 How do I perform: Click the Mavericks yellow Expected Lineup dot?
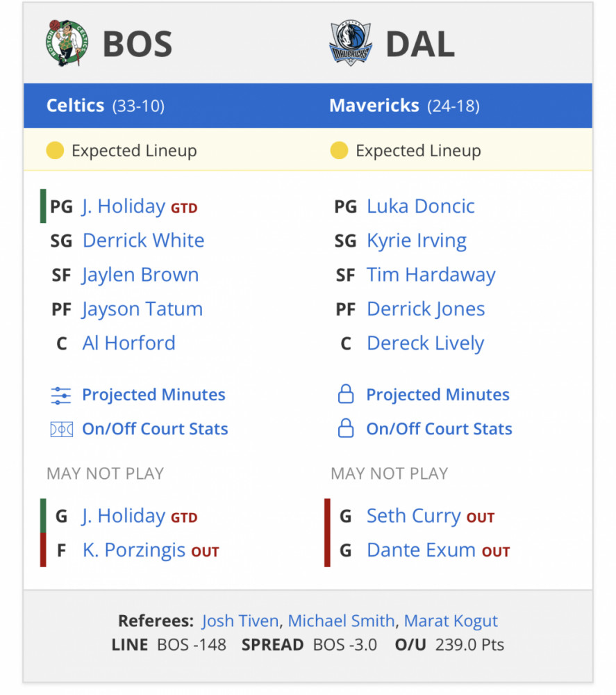[339, 150]
